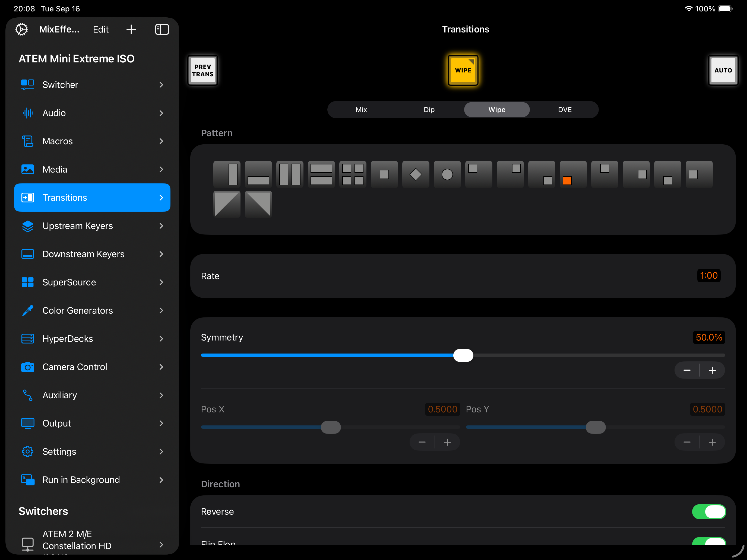Click the Rate value field 1:00
The height and width of the screenshot is (560, 747).
[708, 275]
